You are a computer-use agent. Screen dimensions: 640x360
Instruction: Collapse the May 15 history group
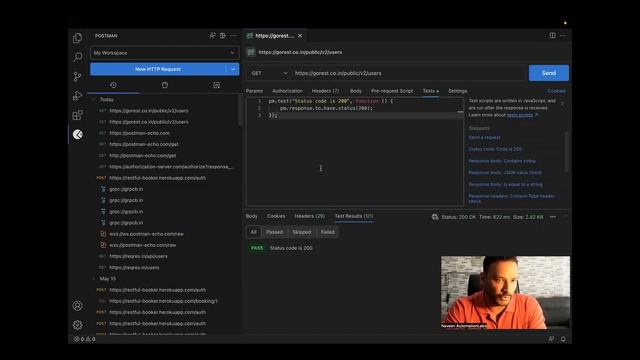pos(94,279)
